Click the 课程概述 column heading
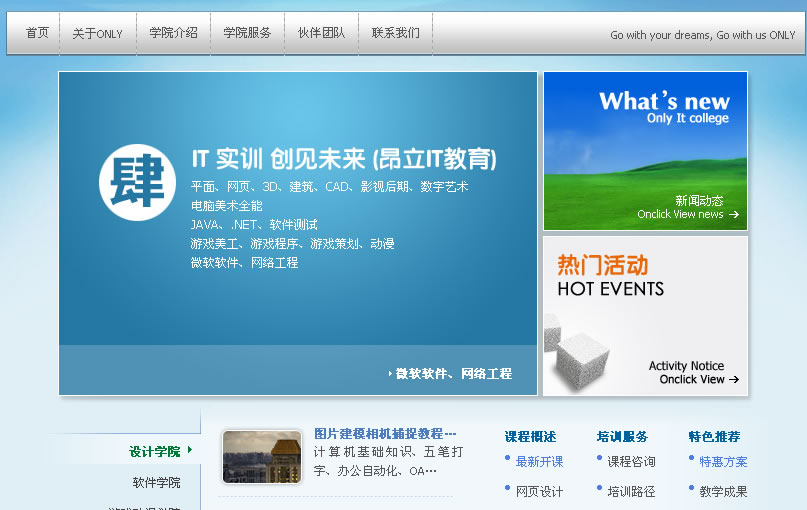807x510 pixels. 530,436
